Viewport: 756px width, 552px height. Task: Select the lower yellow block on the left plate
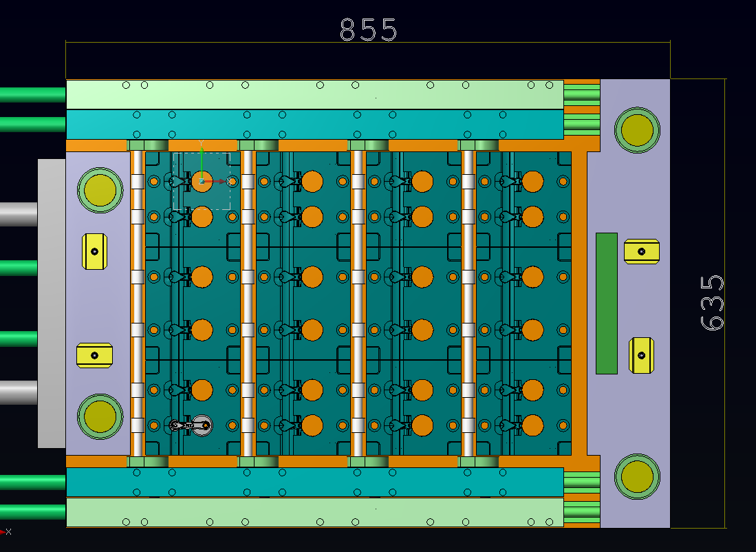point(94,355)
